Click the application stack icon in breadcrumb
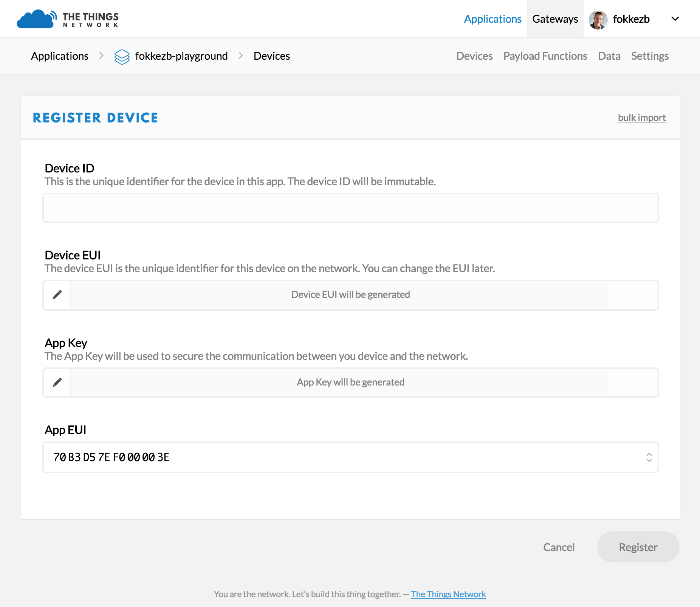Image resolution: width=700 pixels, height=607 pixels. (122, 56)
